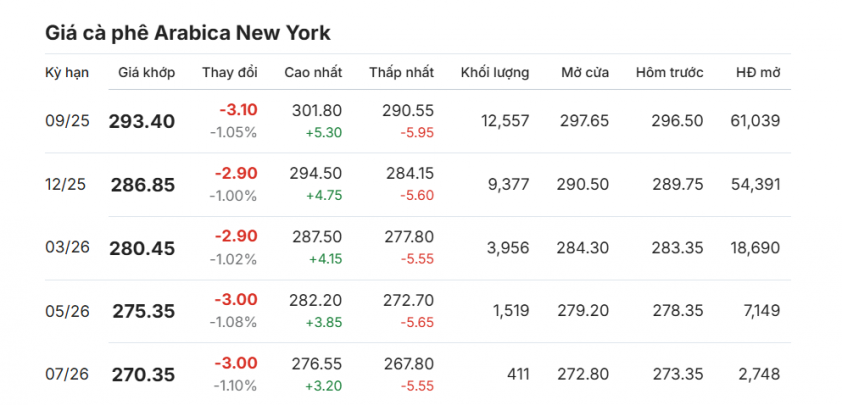This screenshot has height=405, width=842.
Task: Click the Mở cửa column header
Action: pos(585,73)
